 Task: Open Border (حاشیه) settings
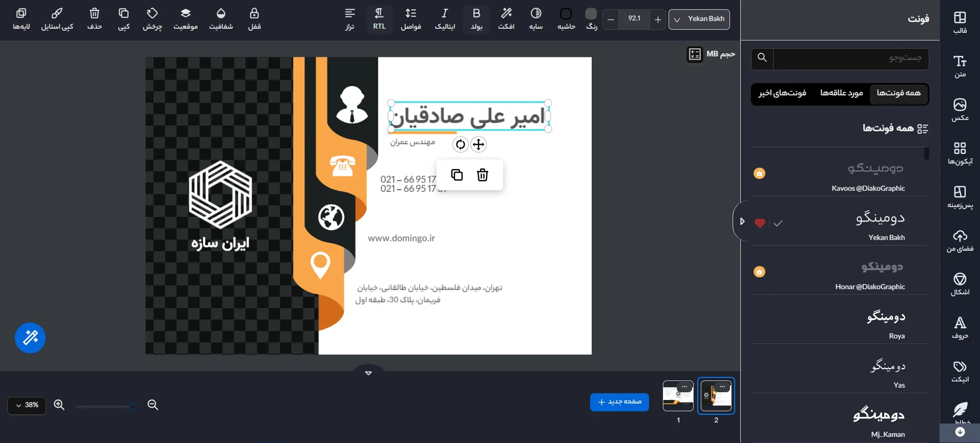566,19
